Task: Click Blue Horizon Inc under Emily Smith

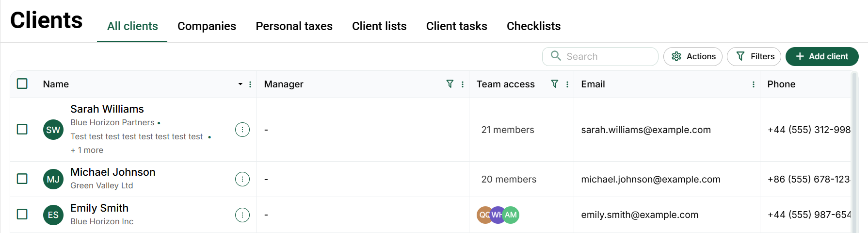Action: coord(102,221)
